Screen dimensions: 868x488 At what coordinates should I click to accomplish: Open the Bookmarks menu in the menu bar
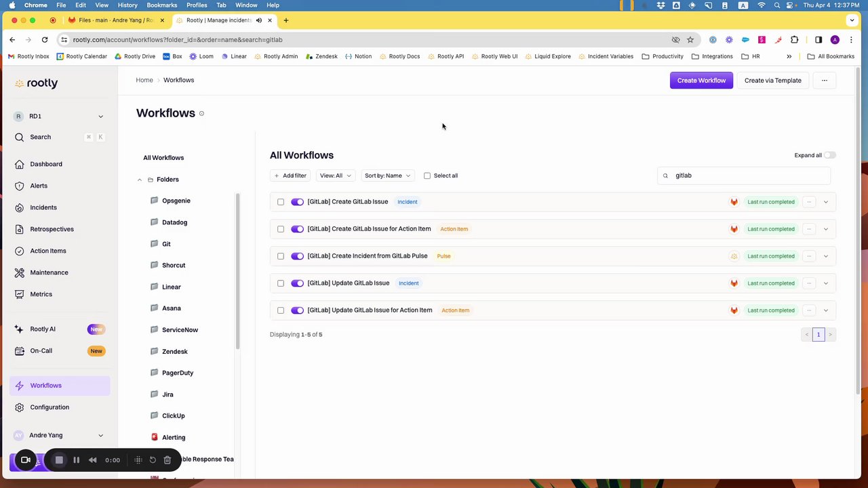point(162,5)
